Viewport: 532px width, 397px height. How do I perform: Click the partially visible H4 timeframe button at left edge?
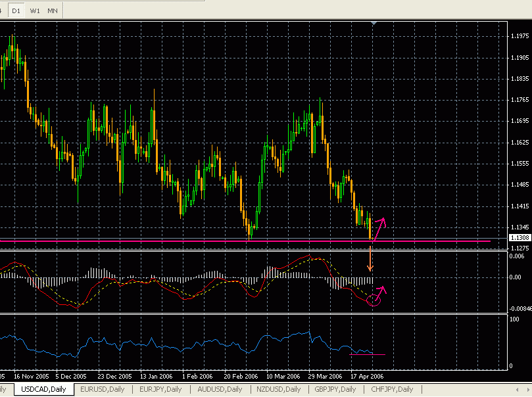[3, 10]
